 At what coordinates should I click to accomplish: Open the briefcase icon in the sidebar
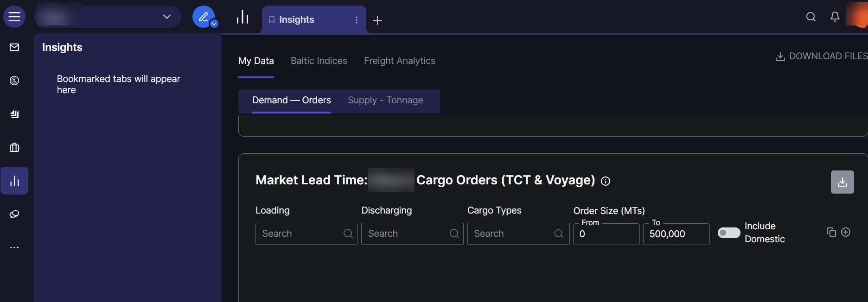[14, 147]
